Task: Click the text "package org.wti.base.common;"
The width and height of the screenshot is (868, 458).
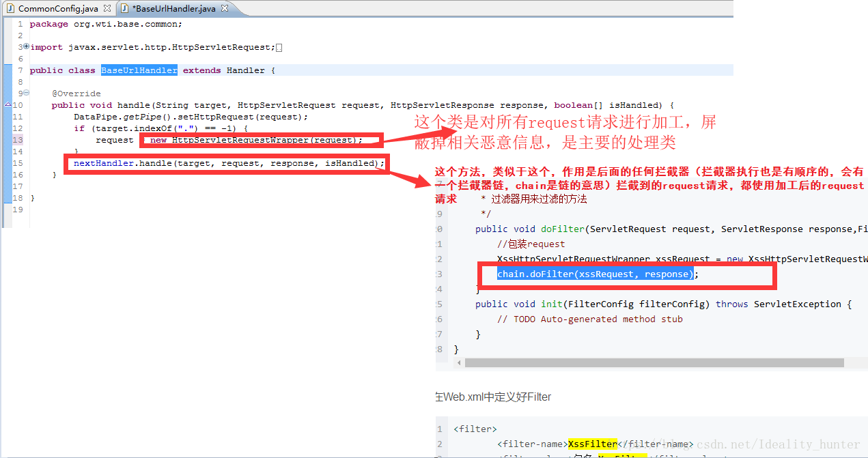Action: pyautogui.click(x=106, y=24)
